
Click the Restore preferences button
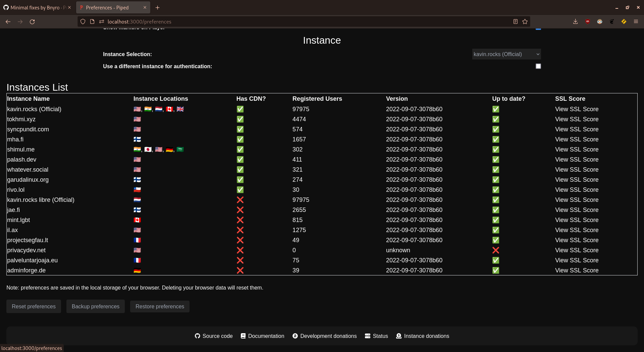tap(160, 306)
